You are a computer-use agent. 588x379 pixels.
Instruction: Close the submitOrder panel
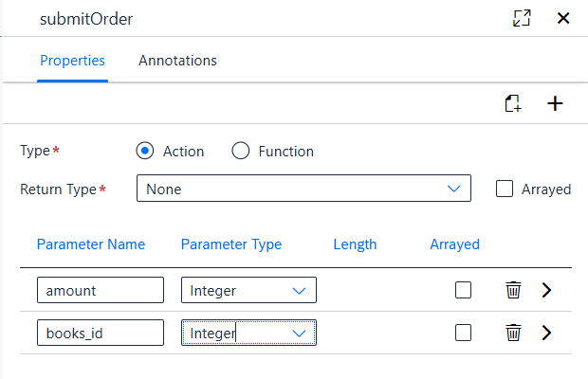(x=563, y=18)
